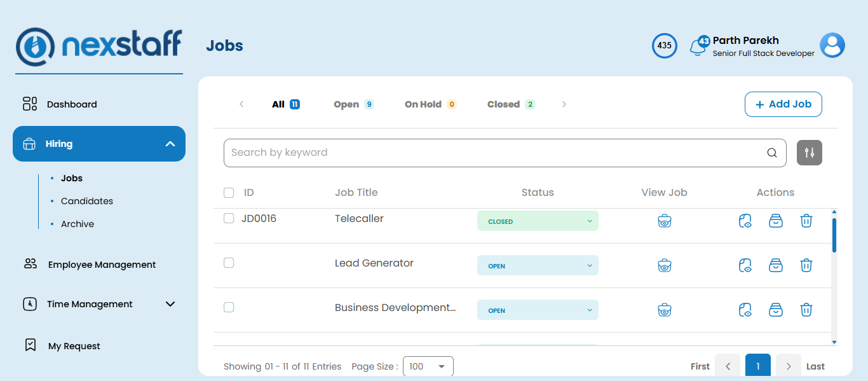
Task: Select page 1 button
Action: pyautogui.click(x=758, y=366)
